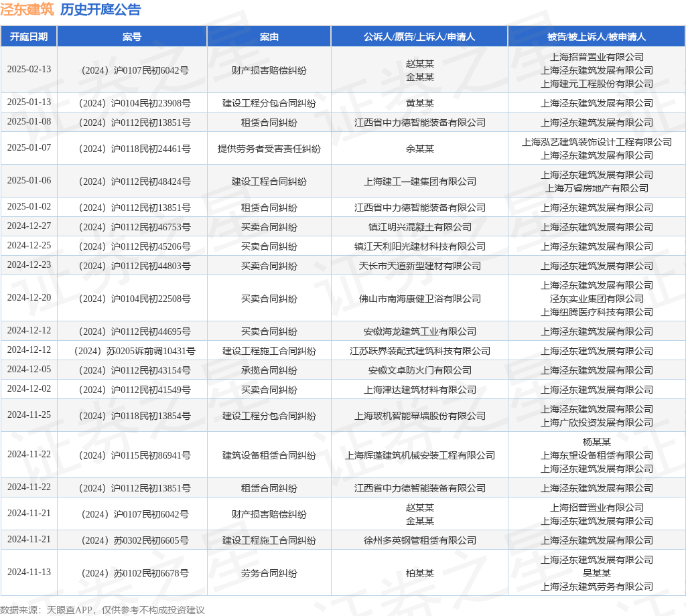Click plaintiff 安徽文卓防火门有限公司
This screenshot has width=686, height=616.
420,370
